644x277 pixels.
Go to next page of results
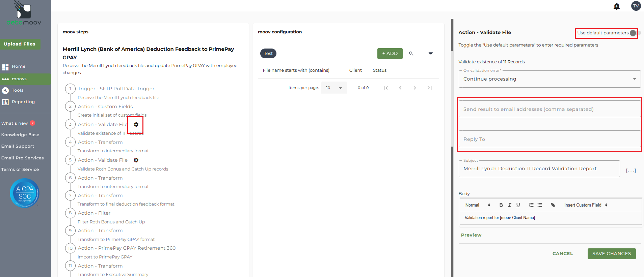coord(415,88)
